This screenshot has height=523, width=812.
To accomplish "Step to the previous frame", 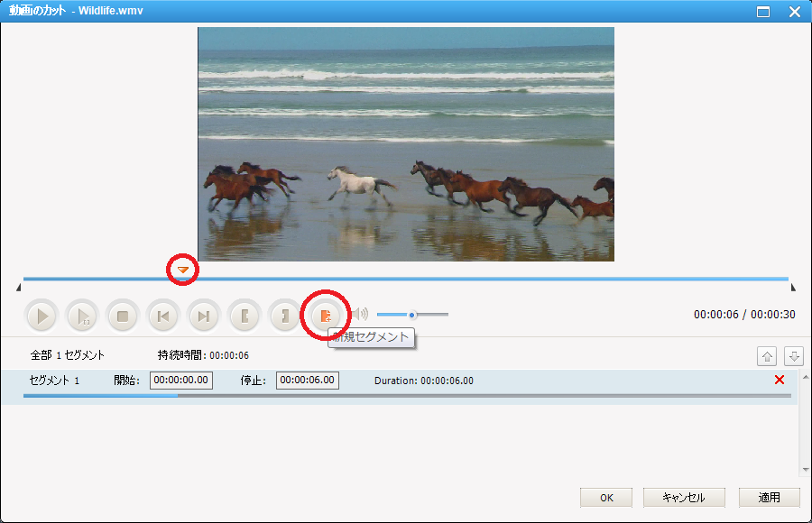I will 163,316.
